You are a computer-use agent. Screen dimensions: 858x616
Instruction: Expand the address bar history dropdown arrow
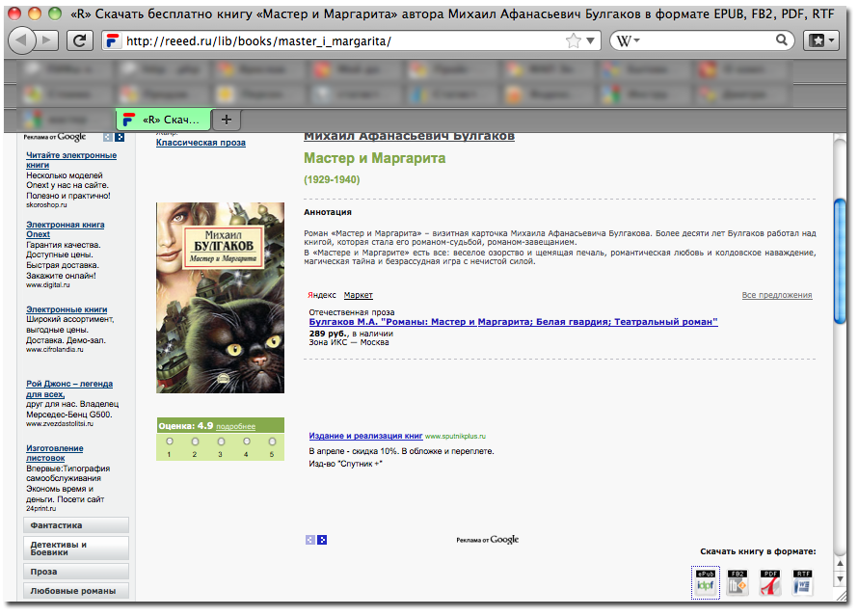pos(591,41)
